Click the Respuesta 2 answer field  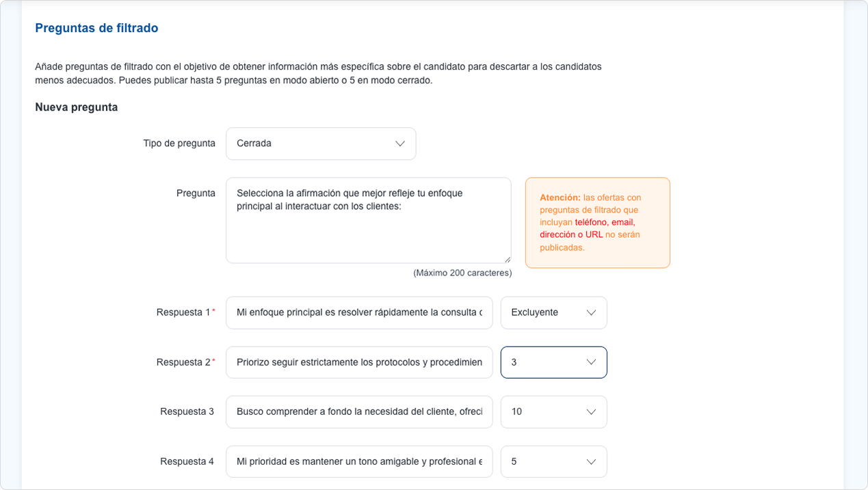point(359,362)
